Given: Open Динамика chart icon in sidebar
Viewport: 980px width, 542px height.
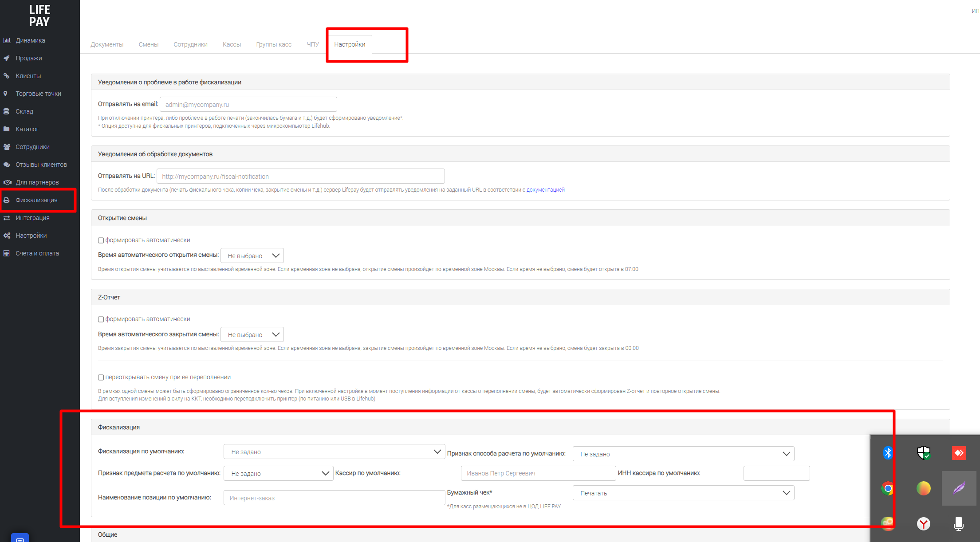Looking at the screenshot, I should (x=7, y=40).
